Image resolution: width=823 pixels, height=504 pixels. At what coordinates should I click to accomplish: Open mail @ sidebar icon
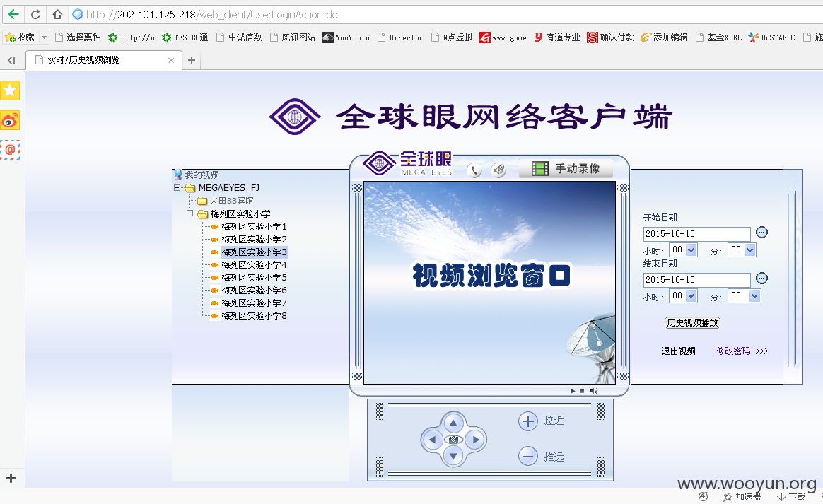[10, 150]
